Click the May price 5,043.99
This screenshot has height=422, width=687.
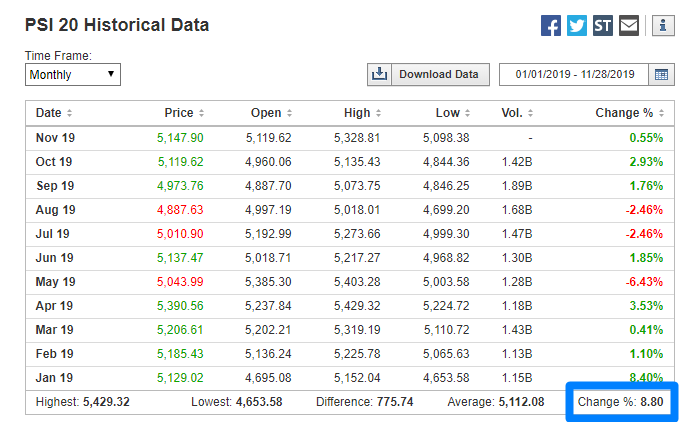point(180,282)
